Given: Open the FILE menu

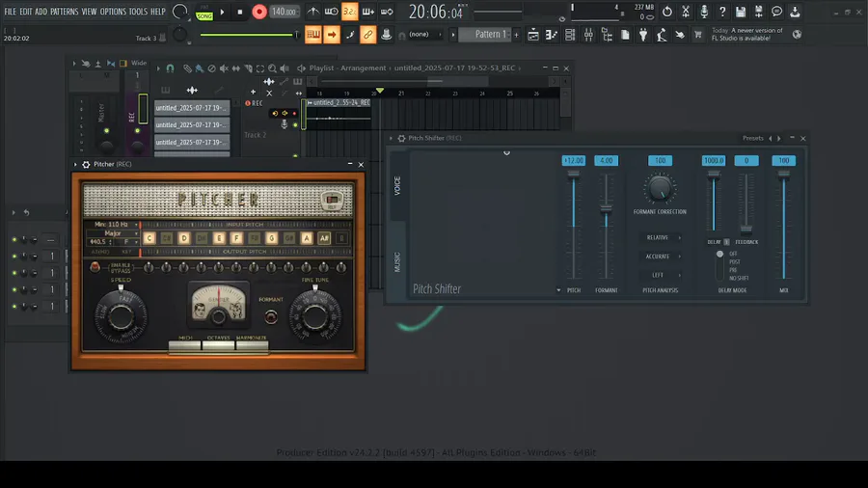Looking at the screenshot, I should (x=10, y=11).
